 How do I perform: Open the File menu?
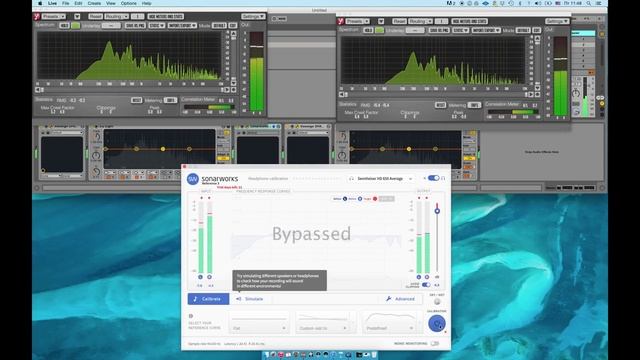[x=65, y=3]
